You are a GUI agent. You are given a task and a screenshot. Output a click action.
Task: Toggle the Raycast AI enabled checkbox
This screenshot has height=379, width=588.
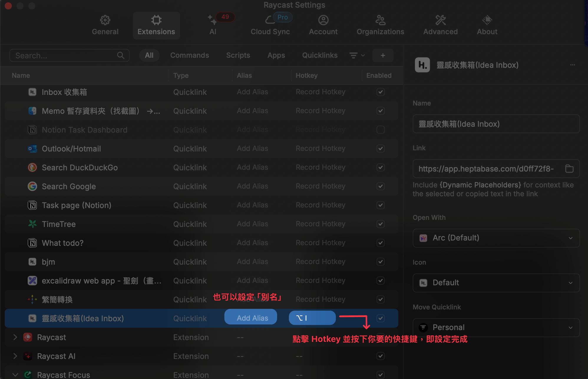[380, 356]
